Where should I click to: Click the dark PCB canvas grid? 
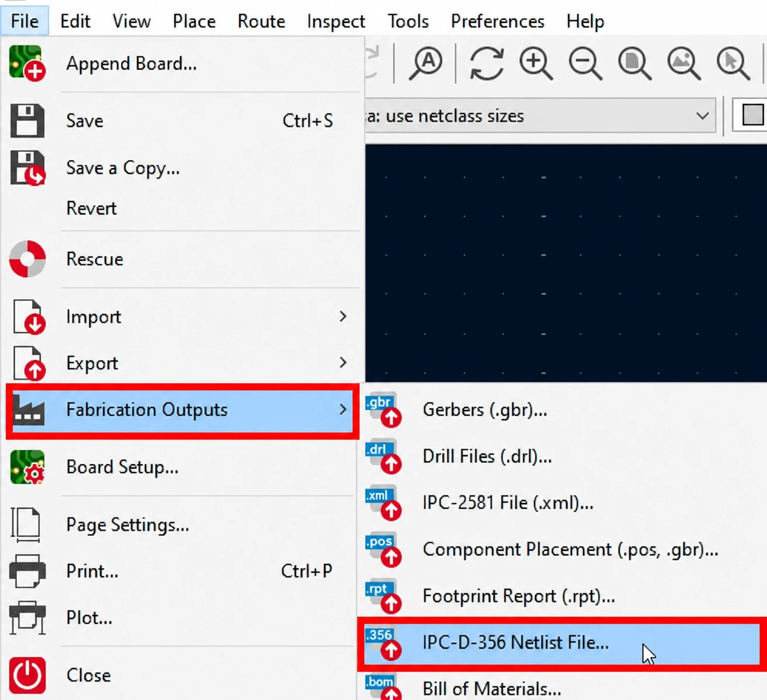[x=565, y=263]
